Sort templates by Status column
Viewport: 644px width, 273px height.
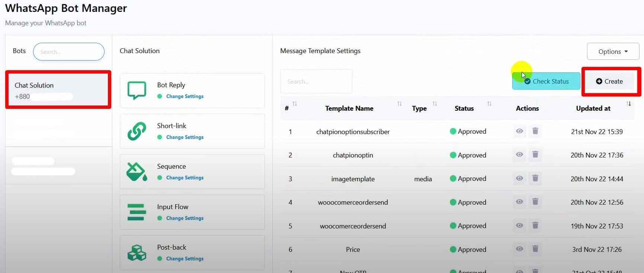(464, 108)
